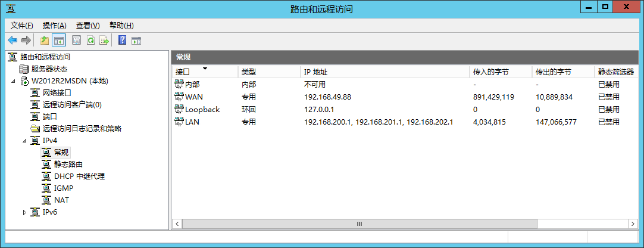Sort by 传入的字节 column header

[x=501, y=72]
